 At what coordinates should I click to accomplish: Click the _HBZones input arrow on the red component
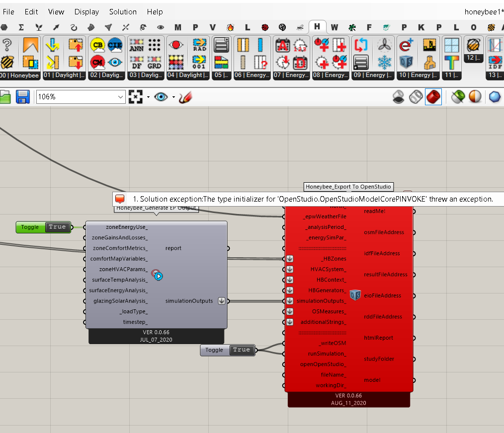tap(290, 259)
